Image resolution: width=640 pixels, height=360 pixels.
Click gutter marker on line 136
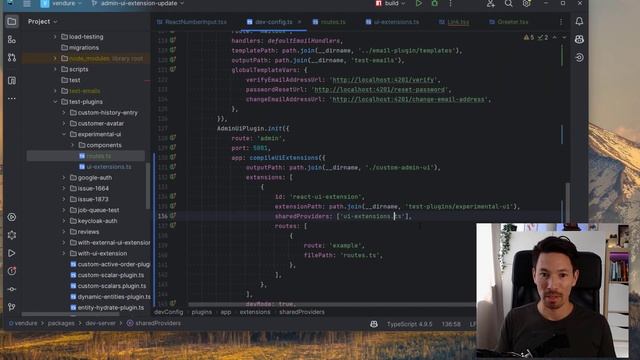tap(173, 216)
